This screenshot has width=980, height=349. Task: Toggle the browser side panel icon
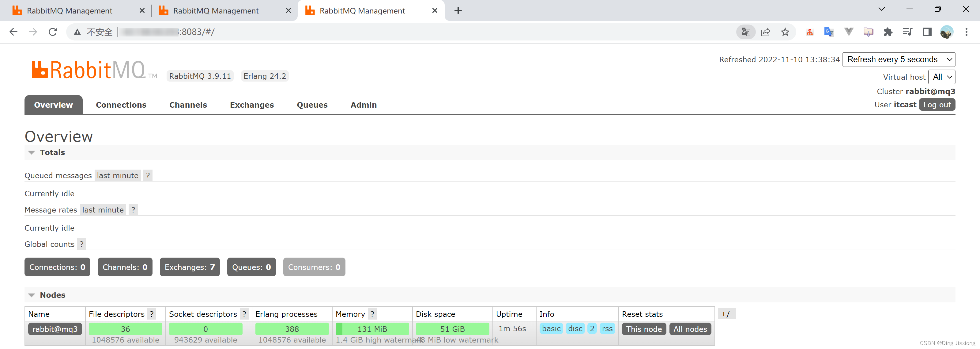pos(927,32)
